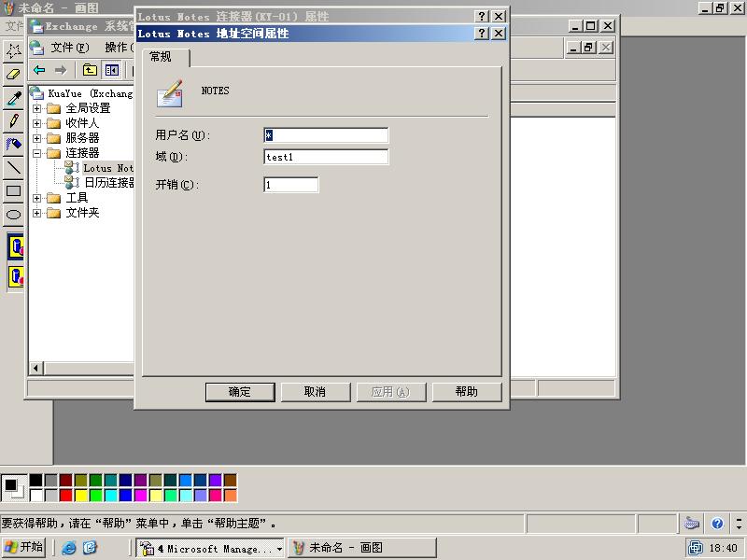Expand the 全局设置 tree node
The width and height of the screenshot is (747, 560).
pyautogui.click(x=36, y=108)
